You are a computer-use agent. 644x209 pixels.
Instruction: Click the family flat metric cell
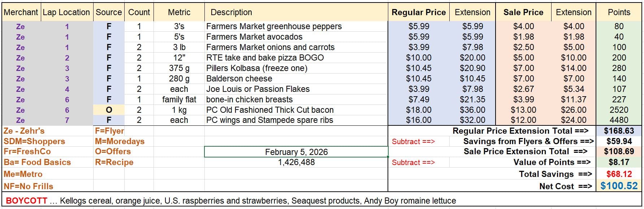(179, 99)
